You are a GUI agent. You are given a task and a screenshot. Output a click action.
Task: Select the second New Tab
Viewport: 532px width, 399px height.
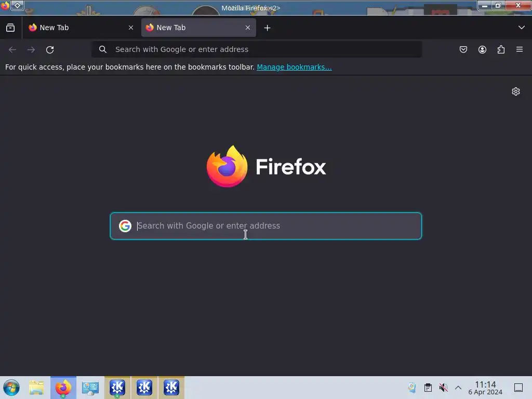[x=198, y=28]
